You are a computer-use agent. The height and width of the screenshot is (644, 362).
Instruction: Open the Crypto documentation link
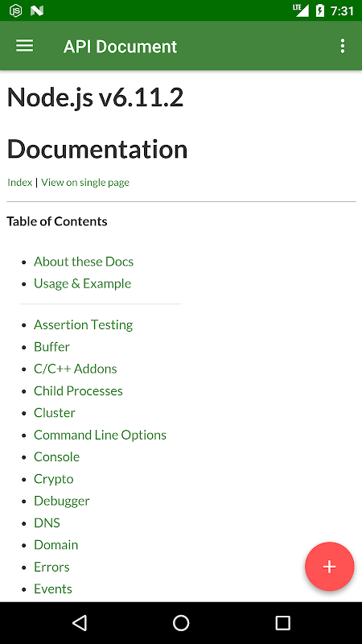(54, 479)
